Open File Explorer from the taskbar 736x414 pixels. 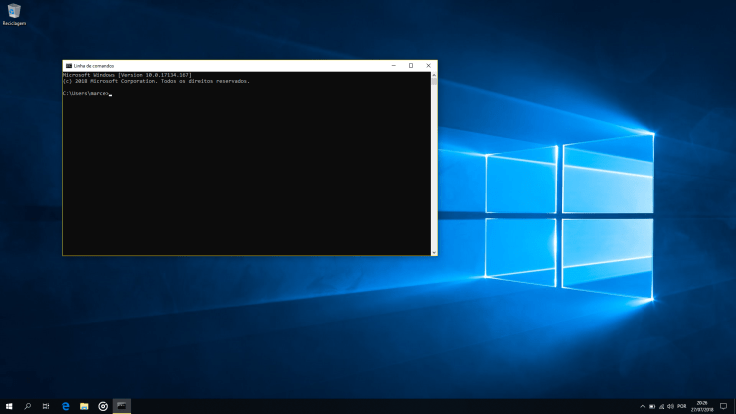[x=84, y=406]
